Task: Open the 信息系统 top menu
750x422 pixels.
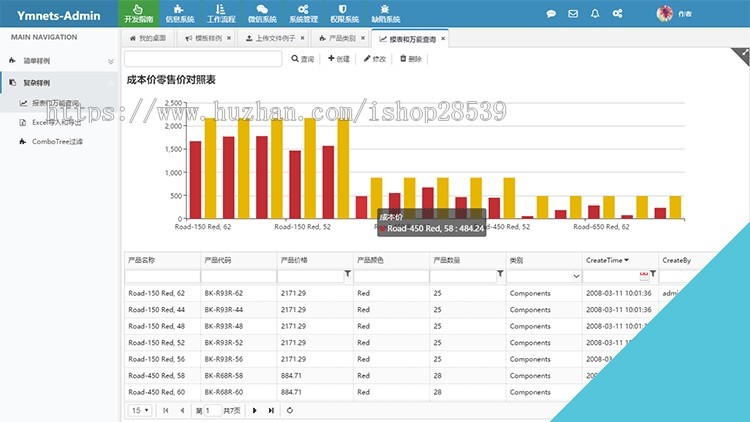Action: click(x=180, y=13)
